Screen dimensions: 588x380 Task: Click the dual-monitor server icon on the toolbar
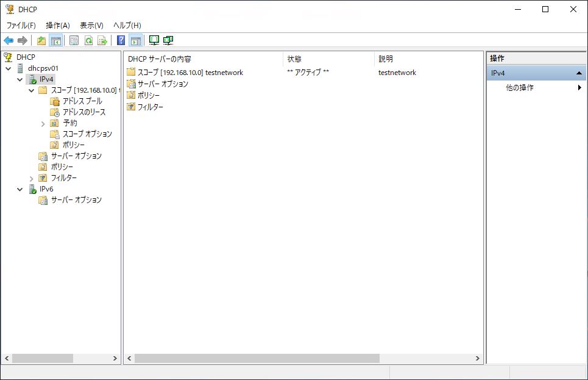pyautogui.click(x=168, y=40)
